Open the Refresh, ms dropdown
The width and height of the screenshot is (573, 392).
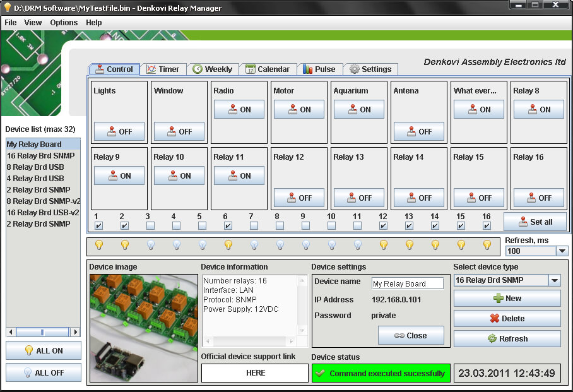[562, 251]
